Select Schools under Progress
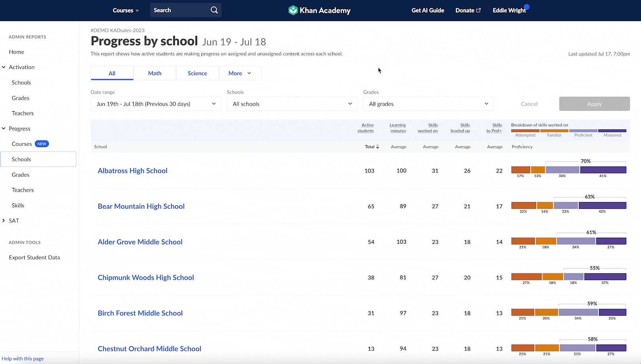 [x=38, y=159]
